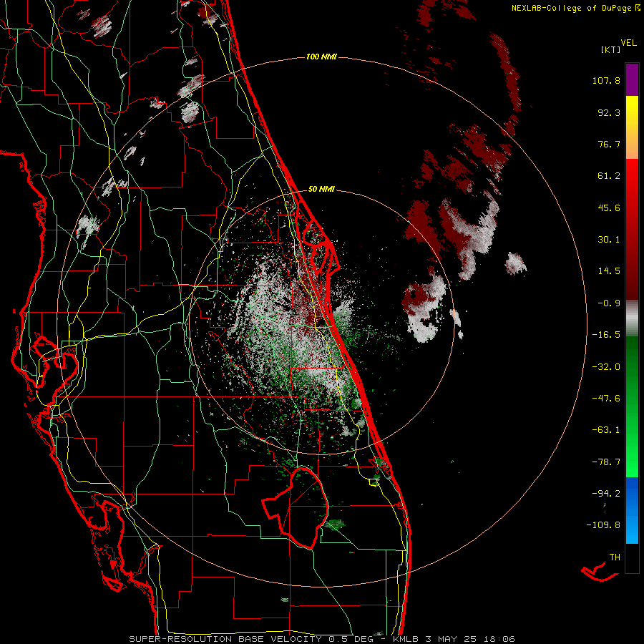Screen dimensions: 644x644
Task: Click the 61.2 legend value
Action: (x=609, y=176)
